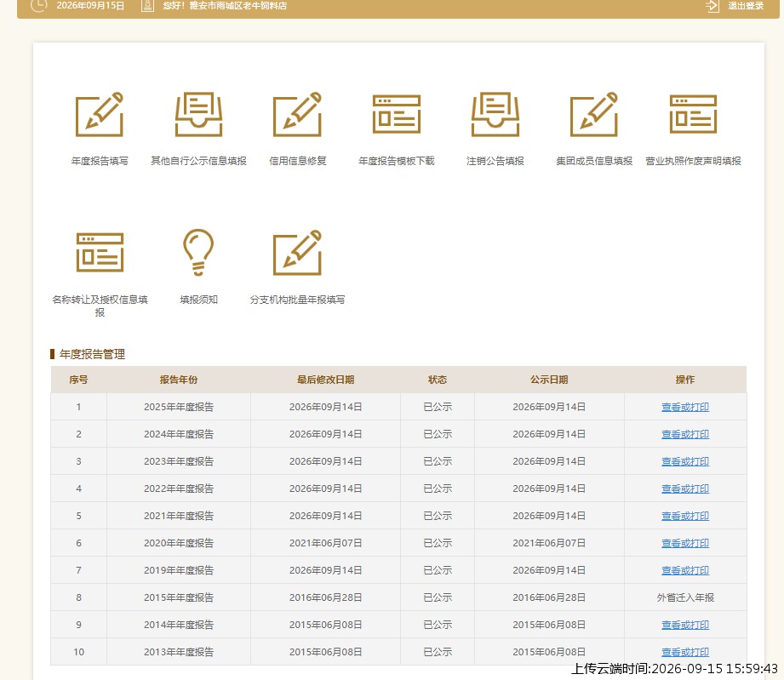Open the 名称转让及授权信息填报 icon
Viewport: 784px width, 680px height.
pos(100,253)
